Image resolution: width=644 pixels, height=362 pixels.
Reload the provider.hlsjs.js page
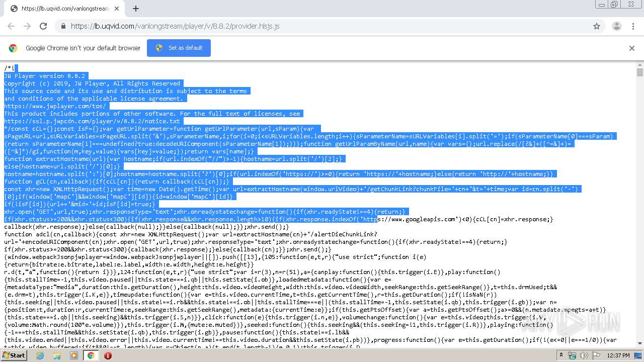point(43,26)
